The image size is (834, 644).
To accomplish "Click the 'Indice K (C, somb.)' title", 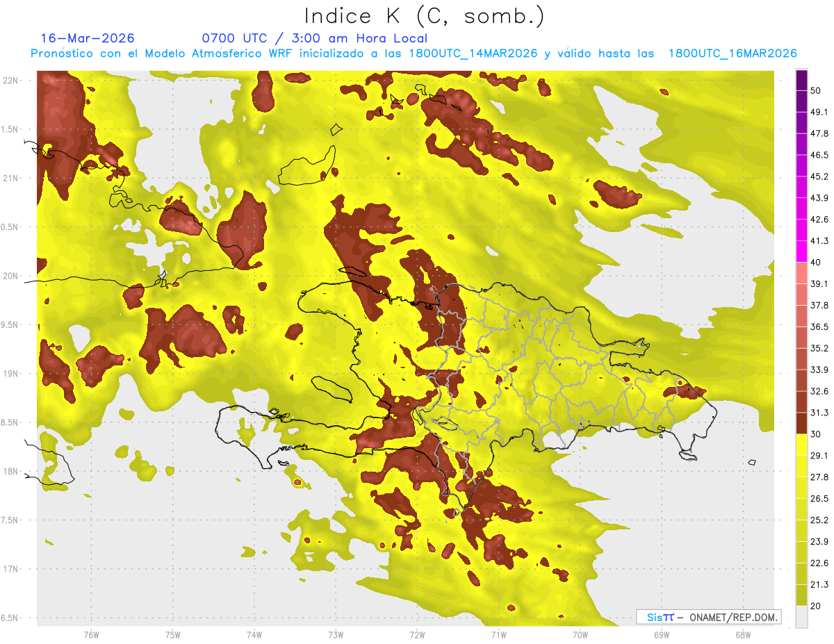I will tap(424, 16).
